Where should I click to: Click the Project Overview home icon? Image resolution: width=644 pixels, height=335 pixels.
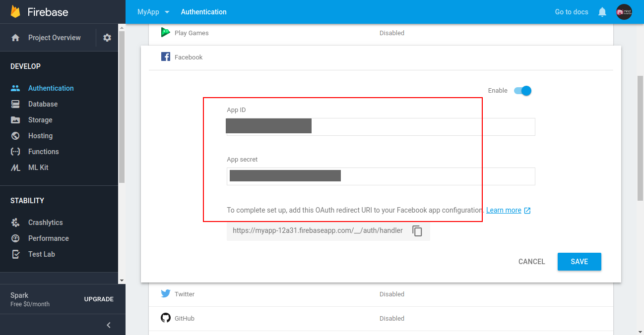point(15,38)
